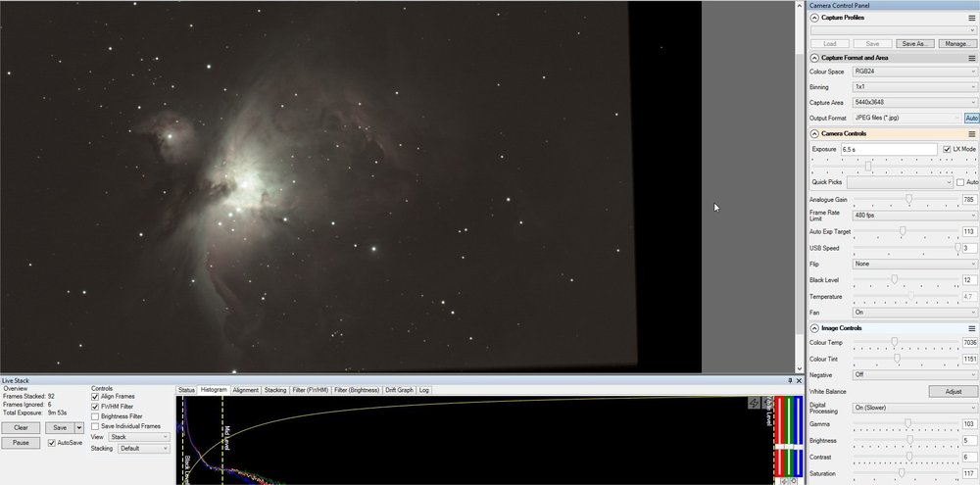This screenshot has height=485, width=980.
Task: Click the Colour Temp slider handle
Action: (x=895, y=342)
